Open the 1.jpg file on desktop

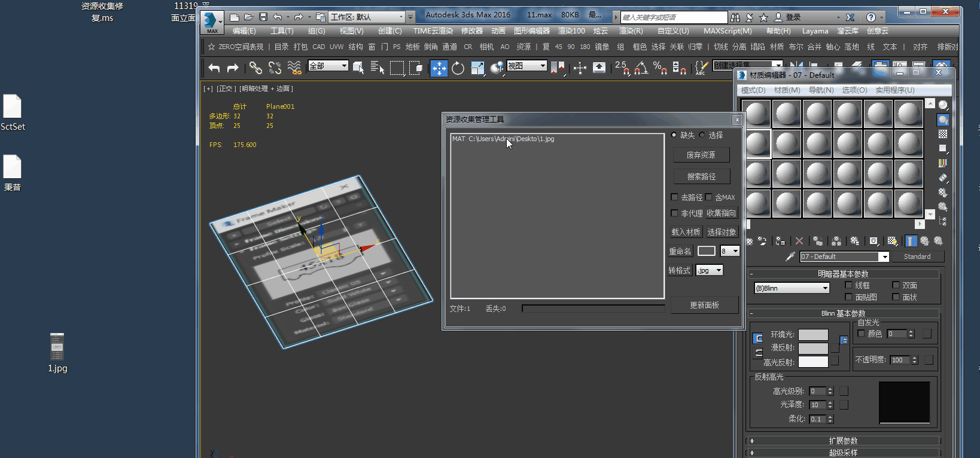click(57, 348)
